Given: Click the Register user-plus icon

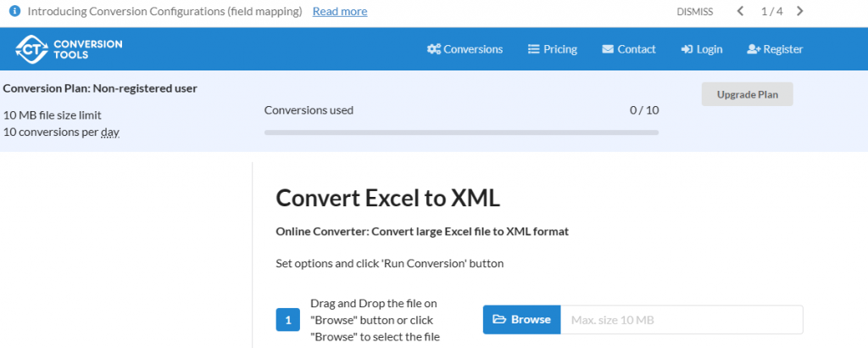Looking at the screenshot, I should click(754, 49).
